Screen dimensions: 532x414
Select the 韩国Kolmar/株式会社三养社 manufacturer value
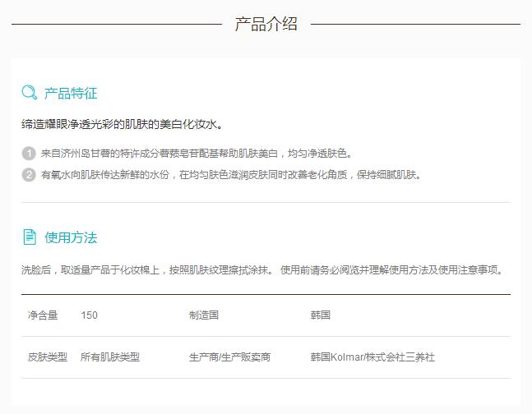pos(372,357)
